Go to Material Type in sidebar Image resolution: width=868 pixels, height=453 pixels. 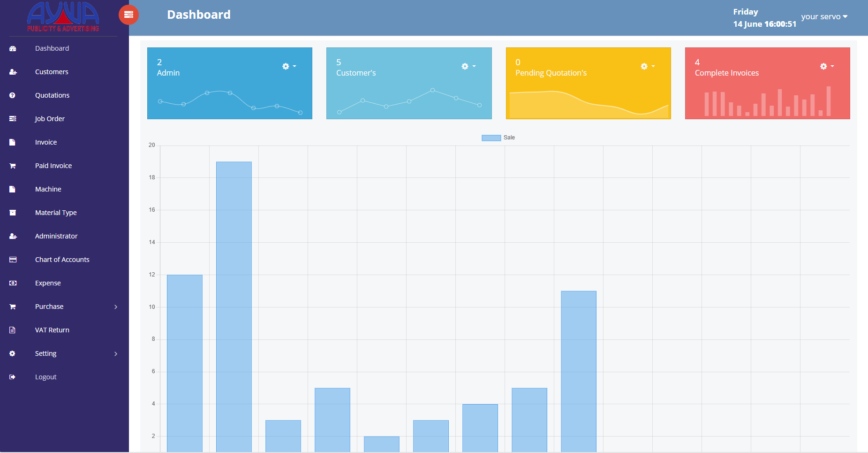point(56,213)
